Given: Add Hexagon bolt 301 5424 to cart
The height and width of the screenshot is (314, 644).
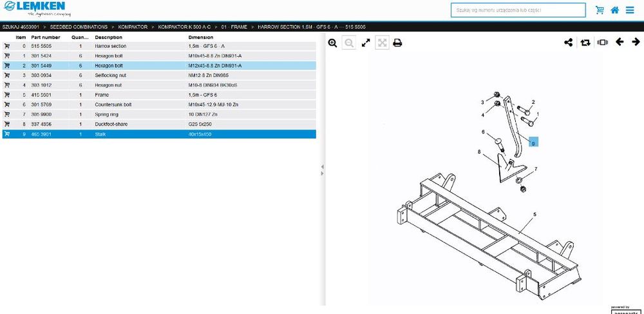Looking at the screenshot, I should 7,55.
